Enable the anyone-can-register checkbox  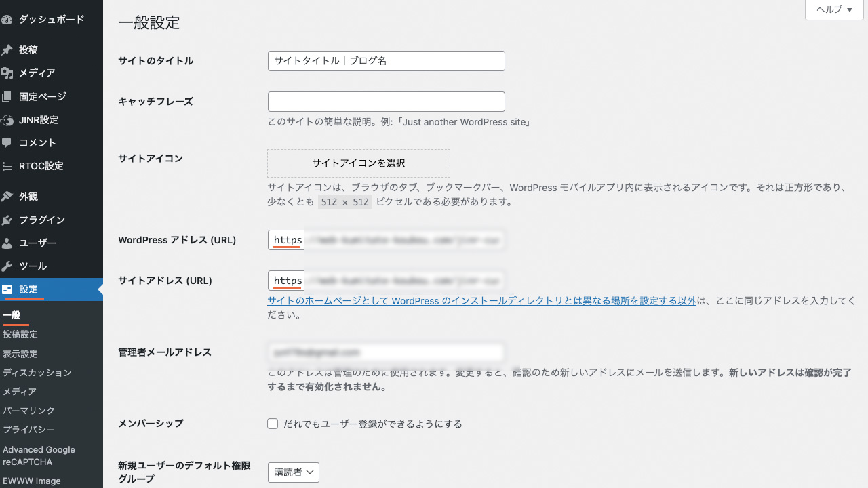pos(273,424)
